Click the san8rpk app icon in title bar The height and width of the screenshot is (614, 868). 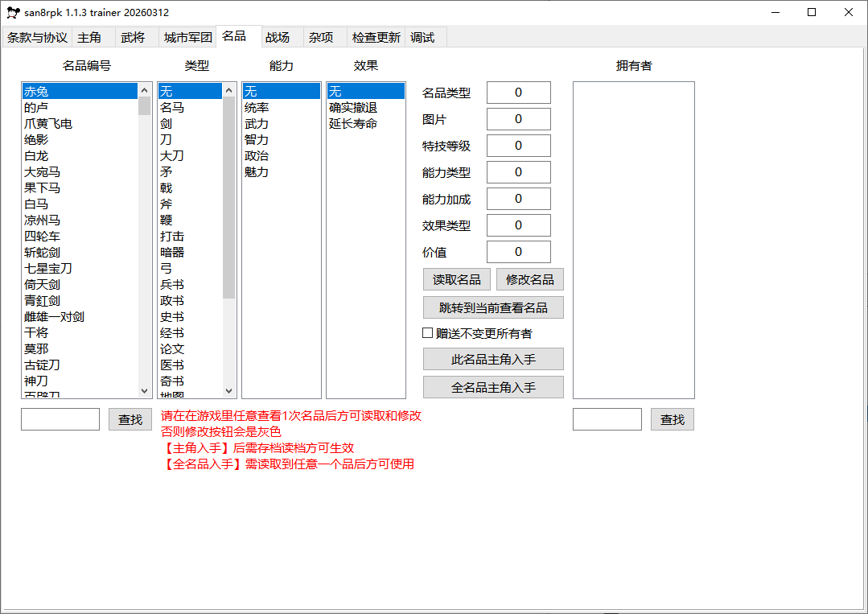point(13,12)
